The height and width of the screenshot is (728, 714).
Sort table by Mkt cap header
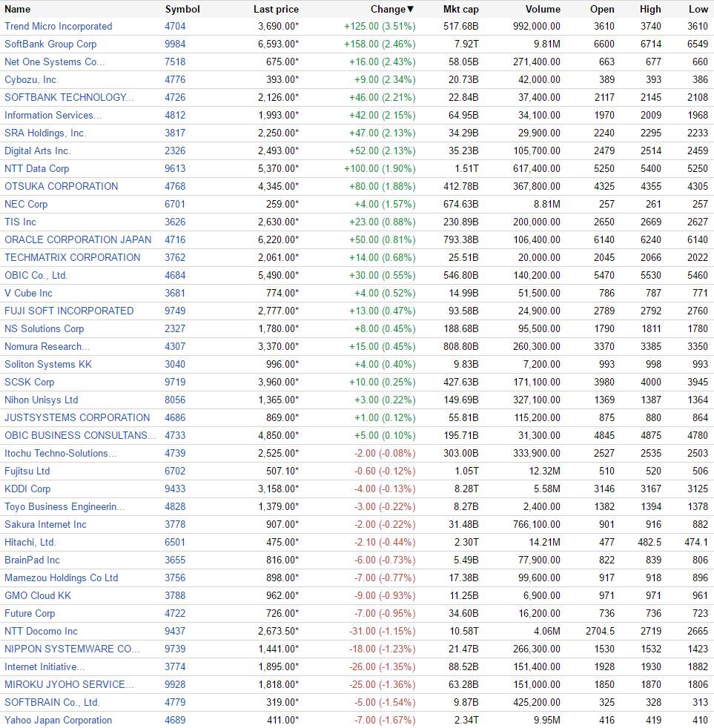coord(460,10)
